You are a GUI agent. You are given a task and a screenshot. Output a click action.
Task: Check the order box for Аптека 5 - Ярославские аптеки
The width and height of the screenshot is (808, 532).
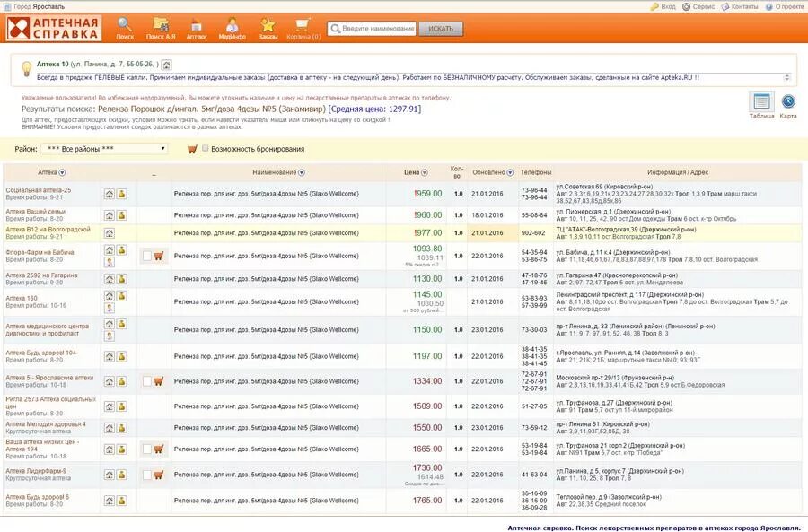(147, 381)
